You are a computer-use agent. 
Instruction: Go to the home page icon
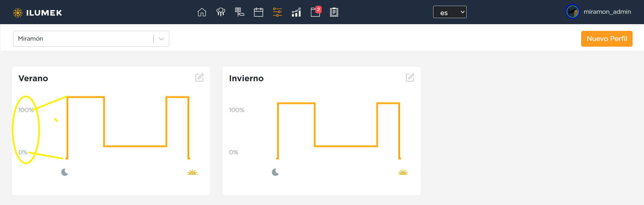point(202,12)
